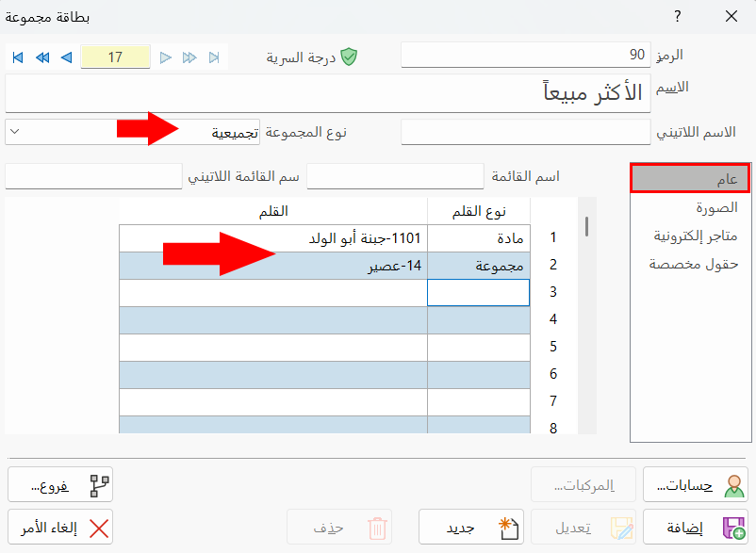Click the fast-forward records double-arrow icon

pyautogui.click(x=189, y=57)
